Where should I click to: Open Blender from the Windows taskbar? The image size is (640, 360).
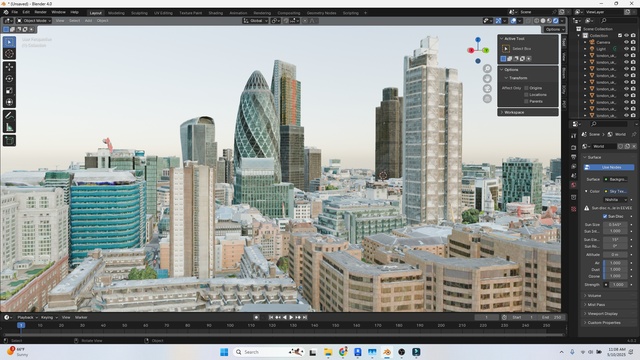pos(387,352)
